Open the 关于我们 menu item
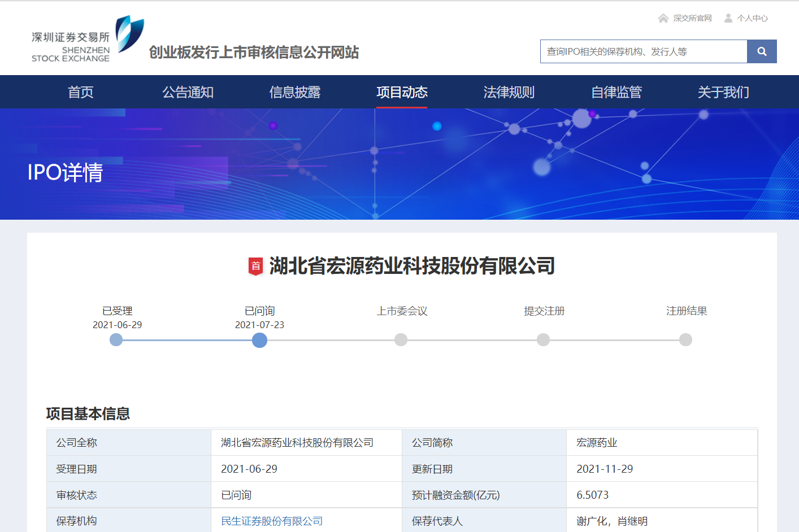 click(723, 92)
